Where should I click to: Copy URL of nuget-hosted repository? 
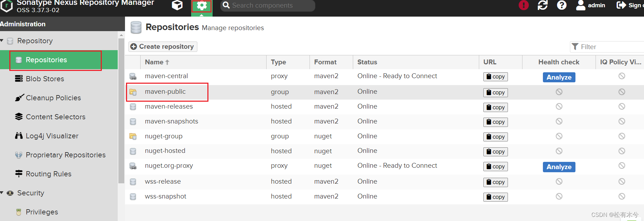[495, 152]
